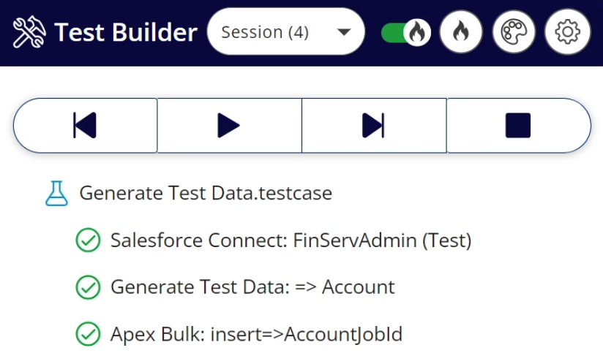
Task: Expand the session dropdown arrow
Action: coord(344,32)
